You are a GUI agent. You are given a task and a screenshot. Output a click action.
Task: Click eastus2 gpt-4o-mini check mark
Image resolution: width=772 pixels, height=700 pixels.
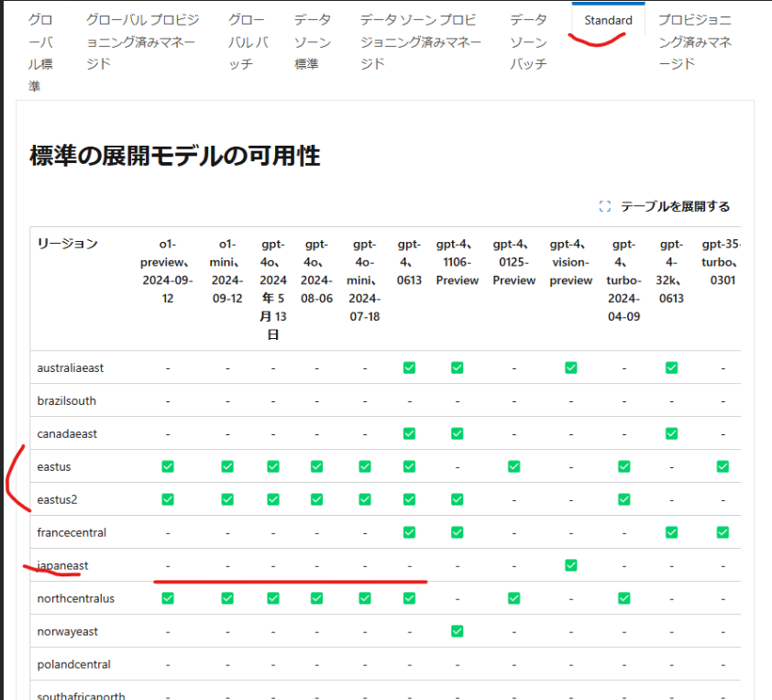point(364,499)
